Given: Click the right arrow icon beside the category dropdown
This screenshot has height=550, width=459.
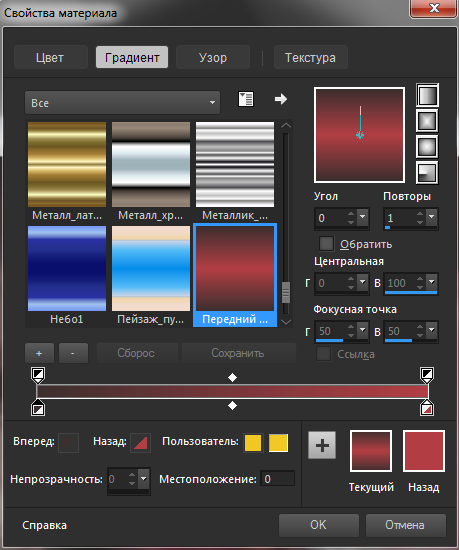Looking at the screenshot, I should [x=281, y=99].
